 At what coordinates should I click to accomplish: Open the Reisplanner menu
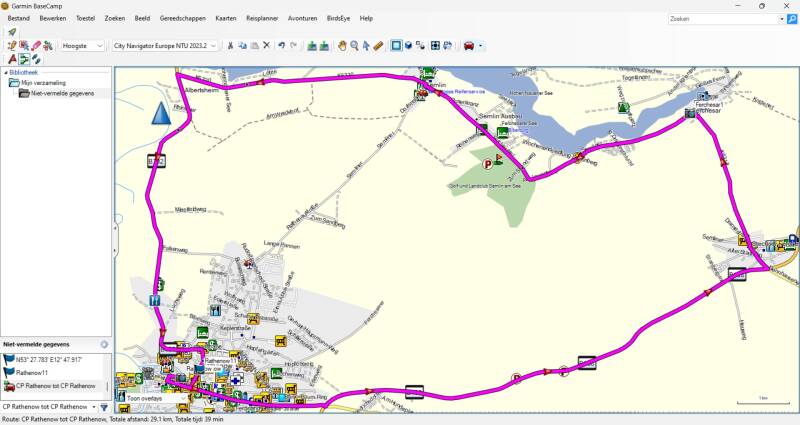pos(261,18)
